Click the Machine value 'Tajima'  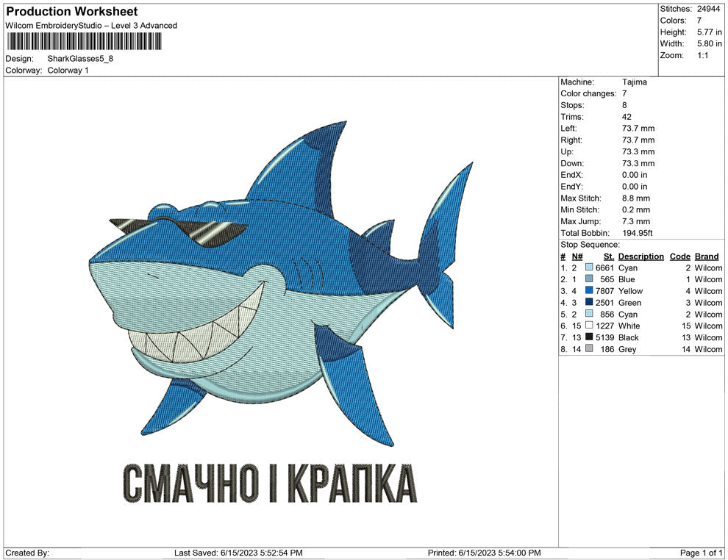click(634, 82)
